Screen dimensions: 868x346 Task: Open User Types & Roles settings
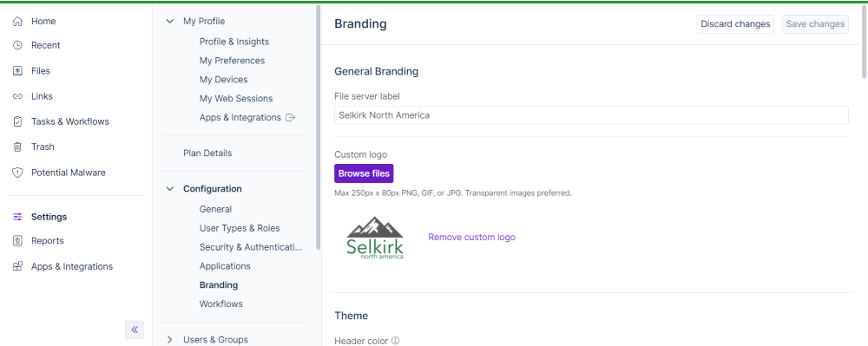tap(240, 228)
